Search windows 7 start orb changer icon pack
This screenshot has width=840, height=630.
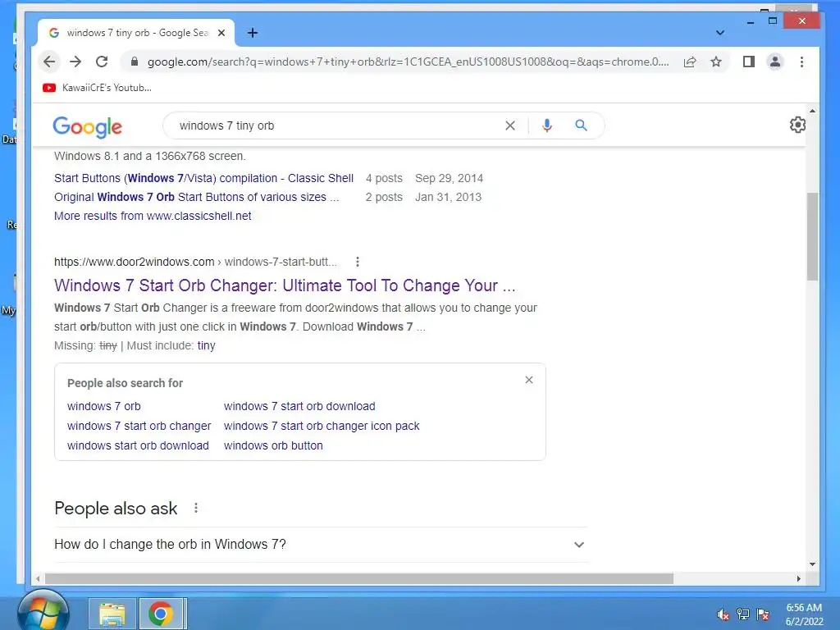click(322, 426)
